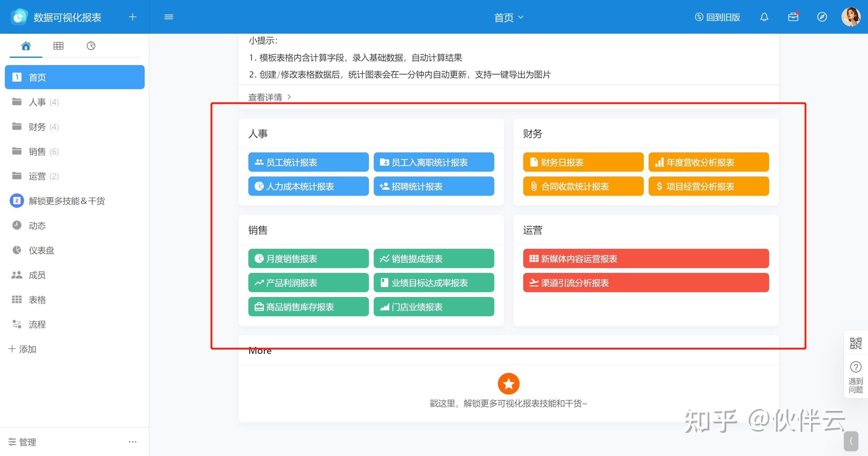Click the notification bell icon

tap(764, 17)
